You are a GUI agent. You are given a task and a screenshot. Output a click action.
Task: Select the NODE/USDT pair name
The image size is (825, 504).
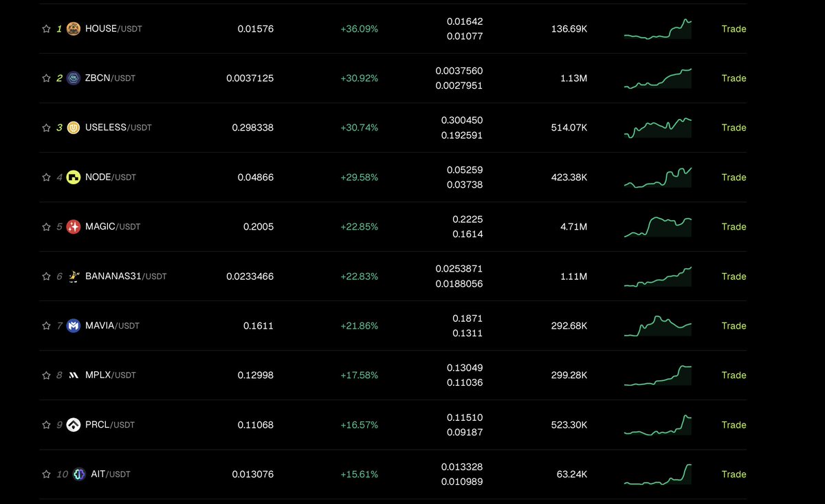click(111, 177)
